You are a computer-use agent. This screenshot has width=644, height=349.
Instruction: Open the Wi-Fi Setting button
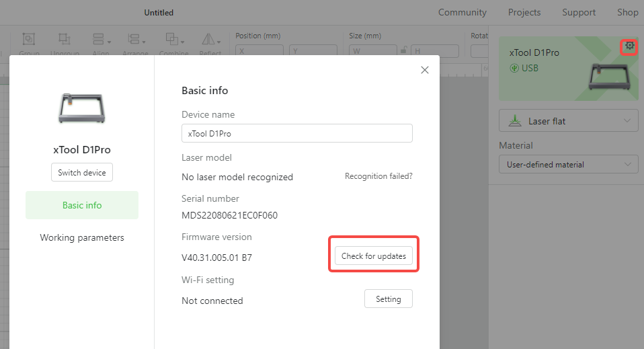[x=388, y=299]
